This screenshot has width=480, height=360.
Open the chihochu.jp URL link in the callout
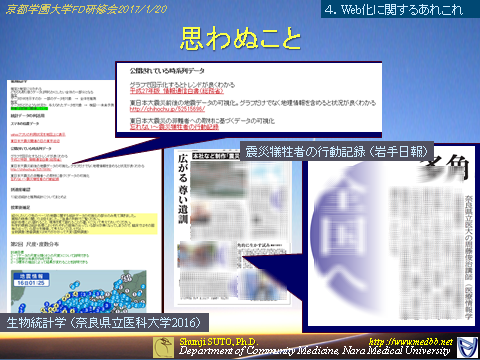[167, 109]
